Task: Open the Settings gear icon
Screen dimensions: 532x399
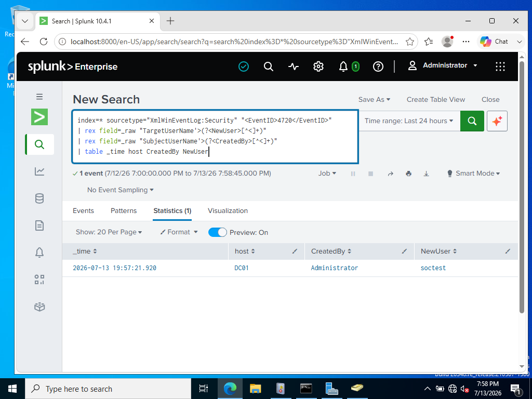Action: pyautogui.click(x=318, y=66)
